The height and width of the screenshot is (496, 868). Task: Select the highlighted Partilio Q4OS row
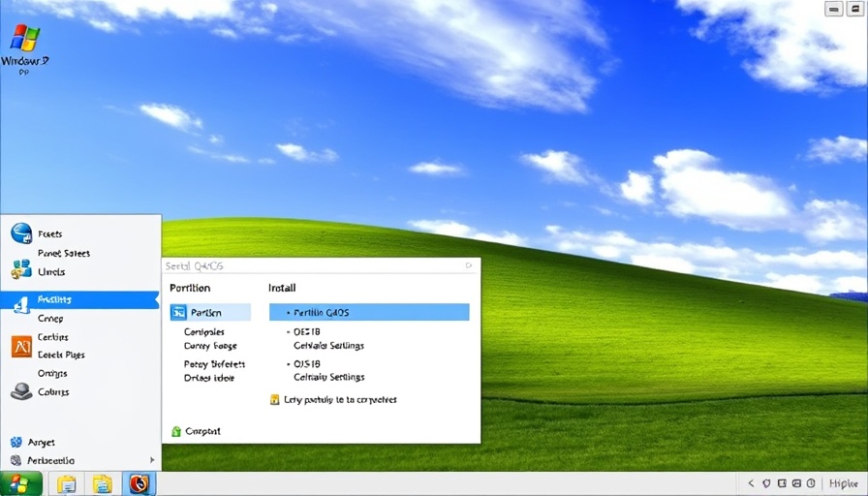369,312
